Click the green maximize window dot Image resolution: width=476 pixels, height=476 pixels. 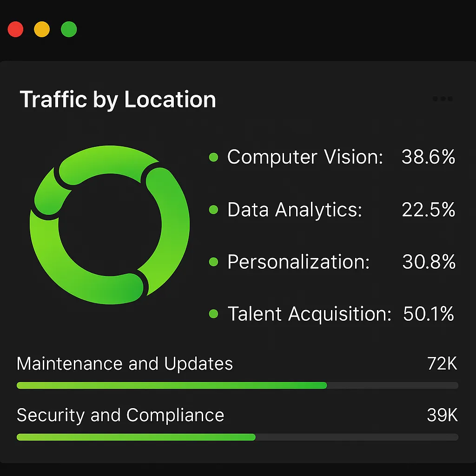click(x=69, y=29)
